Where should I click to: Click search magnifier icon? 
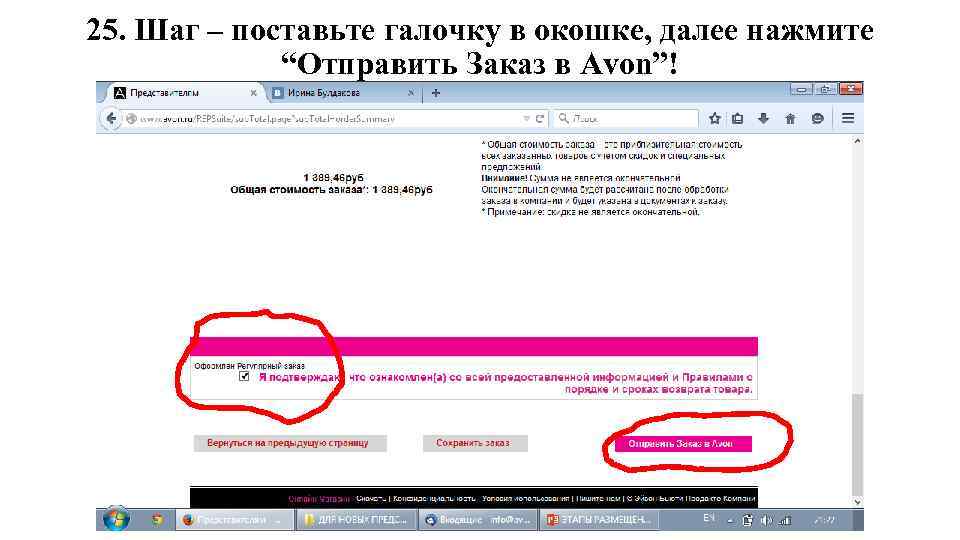(x=563, y=118)
